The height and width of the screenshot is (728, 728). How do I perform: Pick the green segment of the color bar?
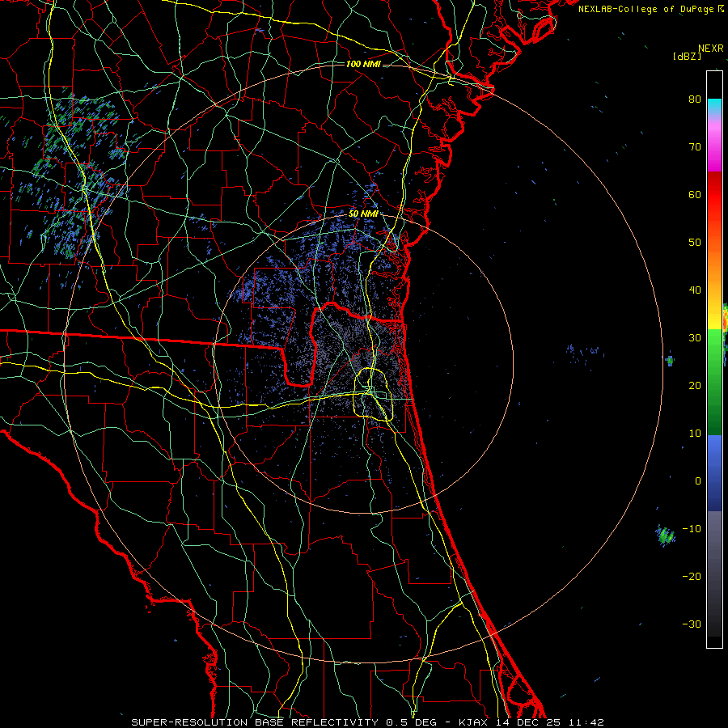point(714,382)
